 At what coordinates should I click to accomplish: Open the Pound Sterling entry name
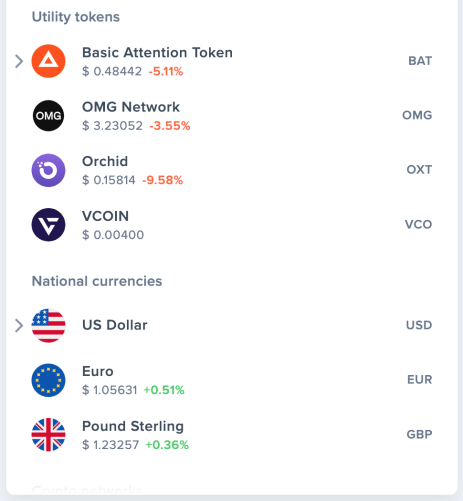133,426
